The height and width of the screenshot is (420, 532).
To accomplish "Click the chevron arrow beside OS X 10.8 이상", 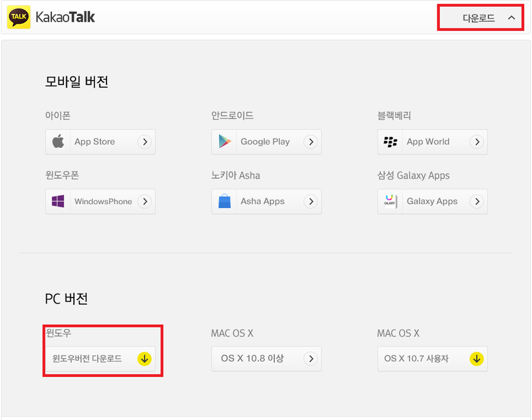I will coord(310,359).
